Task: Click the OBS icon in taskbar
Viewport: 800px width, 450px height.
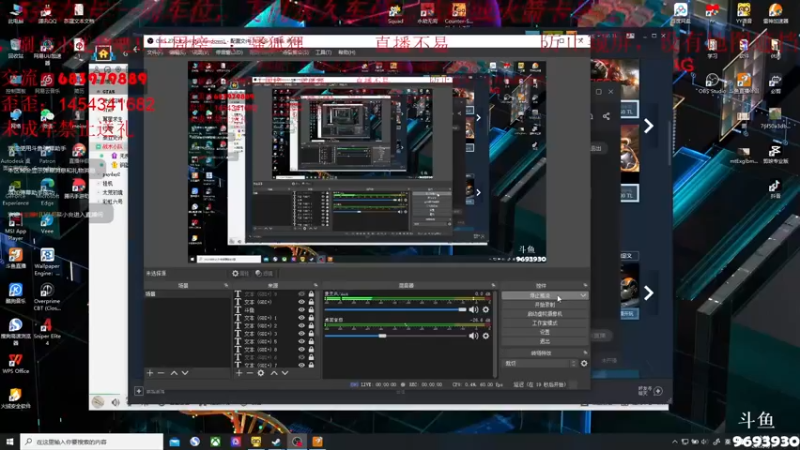Action: tap(297, 441)
